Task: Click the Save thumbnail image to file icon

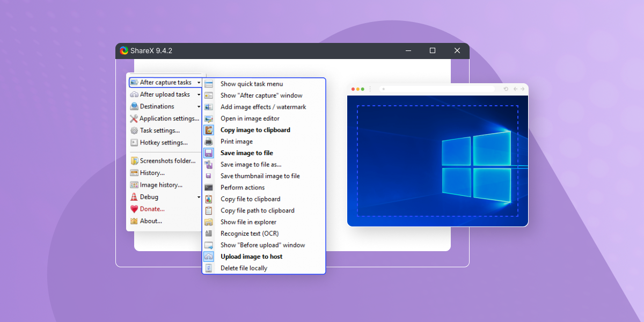Action: pos(209,176)
